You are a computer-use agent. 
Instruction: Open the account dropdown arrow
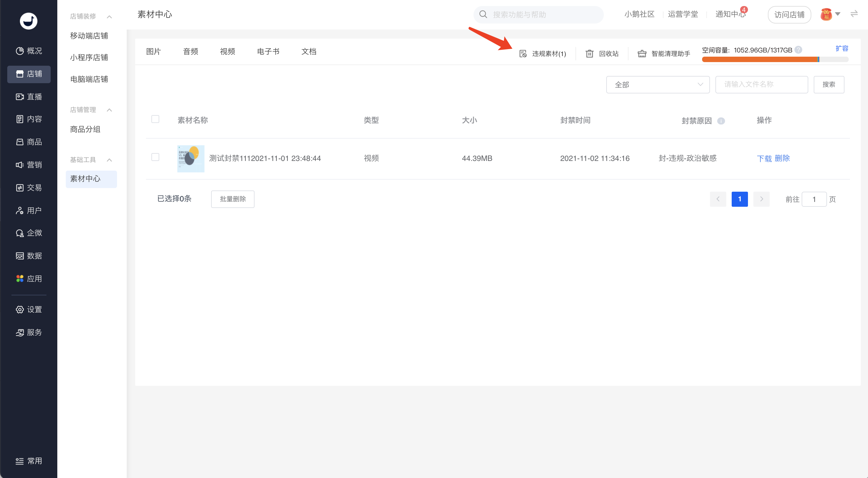(838, 14)
